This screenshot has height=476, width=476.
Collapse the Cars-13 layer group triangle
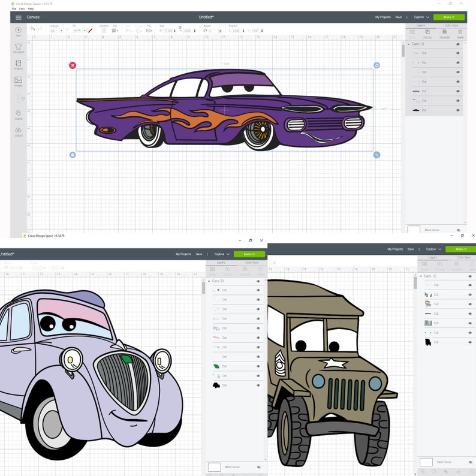[409, 44]
